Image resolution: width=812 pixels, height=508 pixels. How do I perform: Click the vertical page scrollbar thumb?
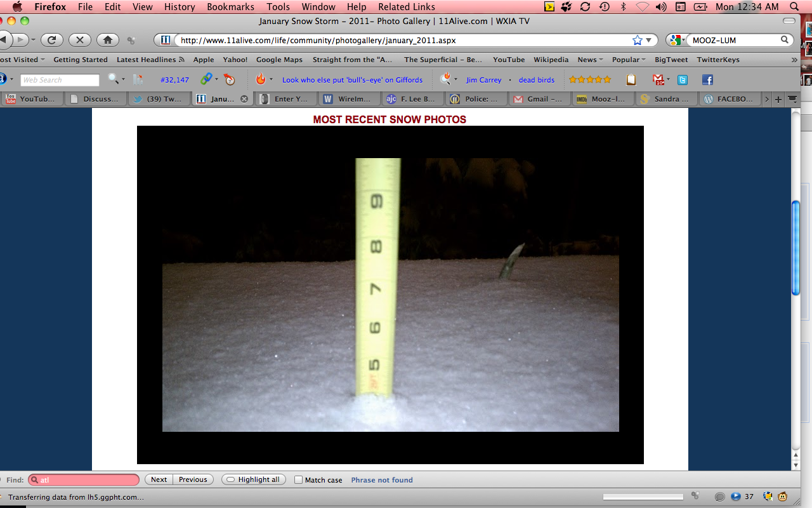796,248
